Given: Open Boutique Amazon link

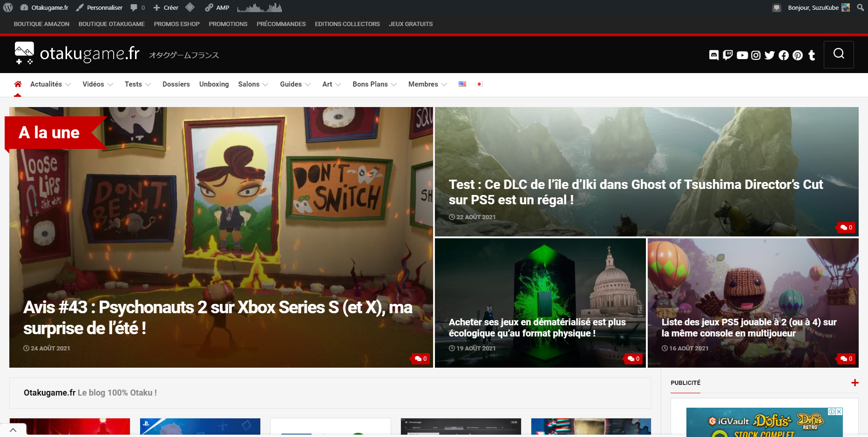Looking at the screenshot, I should (41, 24).
